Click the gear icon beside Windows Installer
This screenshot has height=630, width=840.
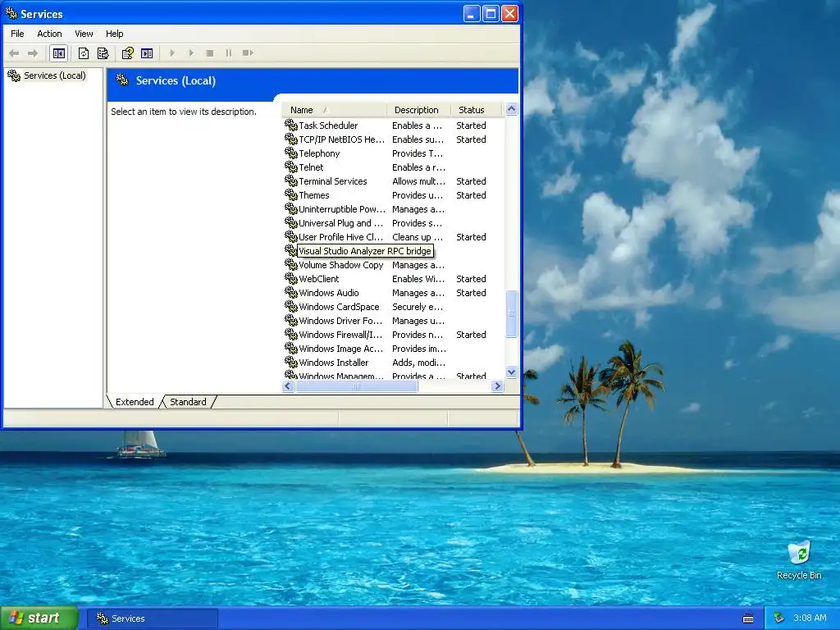click(x=291, y=362)
